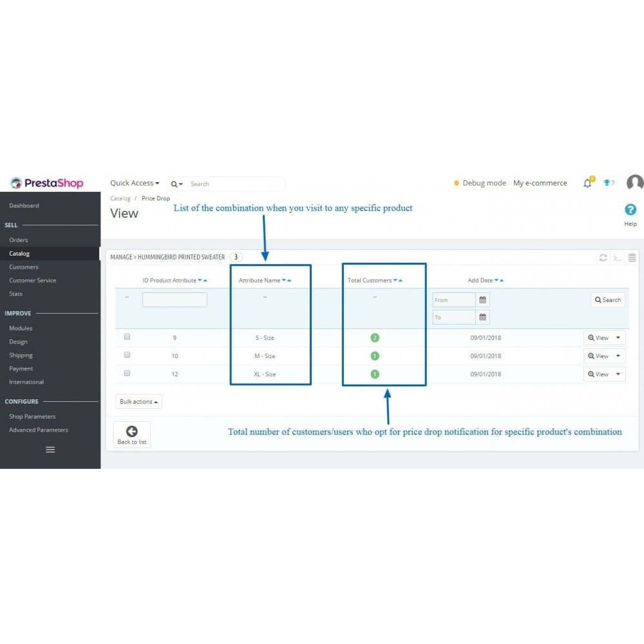Open the Quick Access dropdown
Screen dimensions: 644x644
[x=135, y=183]
